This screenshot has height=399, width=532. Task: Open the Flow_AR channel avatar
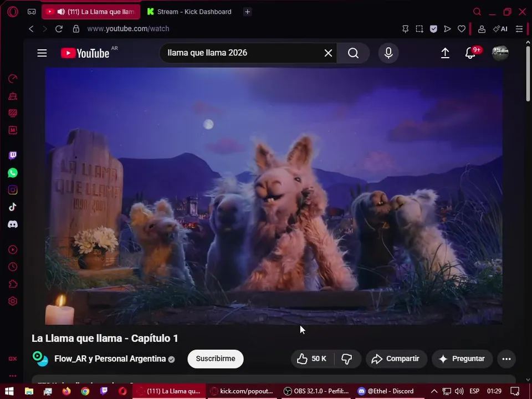click(x=40, y=359)
